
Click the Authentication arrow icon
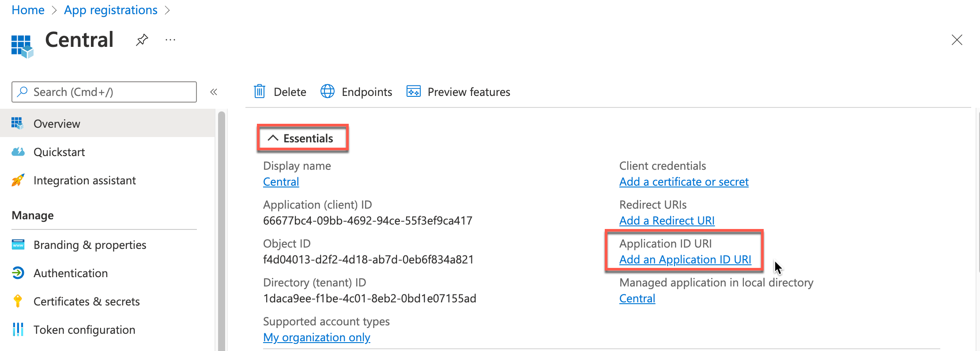(18, 273)
